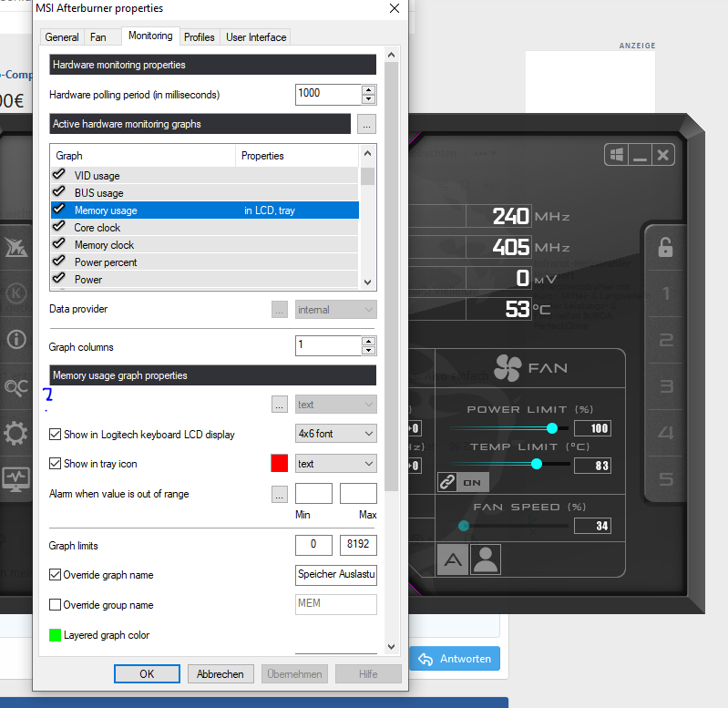Open the 4x6 font dropdown
Viewport: 728px width, 708px height.
click(x=335, y=434)
